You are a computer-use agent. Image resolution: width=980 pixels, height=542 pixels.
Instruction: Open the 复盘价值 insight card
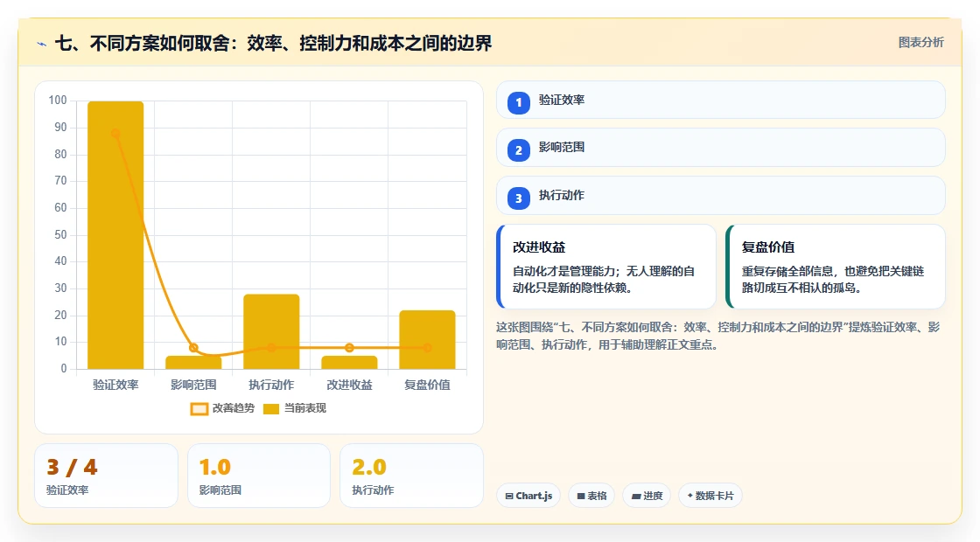(835, 267)
